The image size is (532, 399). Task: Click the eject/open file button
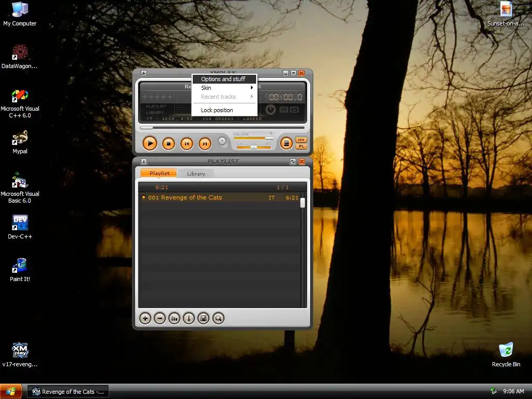tap(222, 141)
